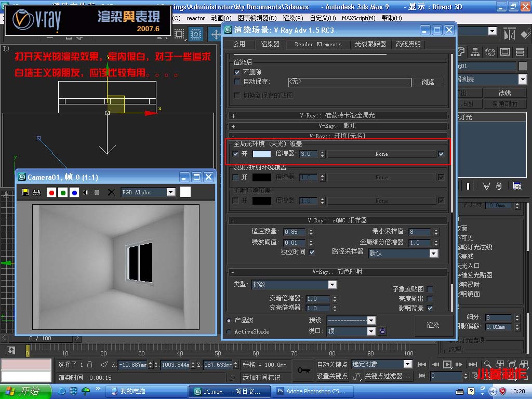Click the clone render window icon
Image resolution: width=532 pixels, height=399 pixels.
[36, 192]
